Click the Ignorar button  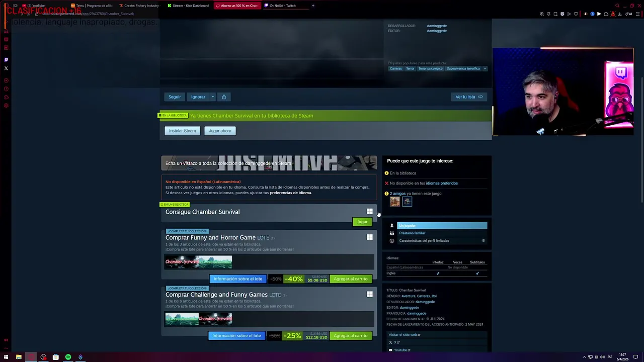click(x=198, y=97)
